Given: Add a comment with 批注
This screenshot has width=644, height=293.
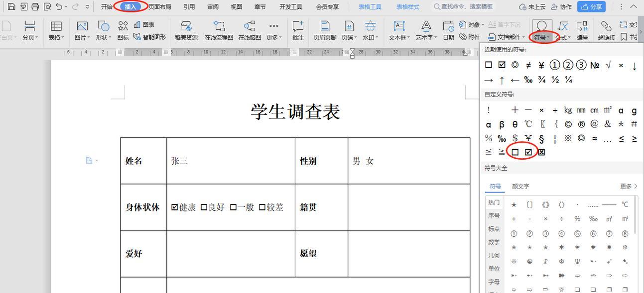Looking at the screenshot, I should coord(298,30).
